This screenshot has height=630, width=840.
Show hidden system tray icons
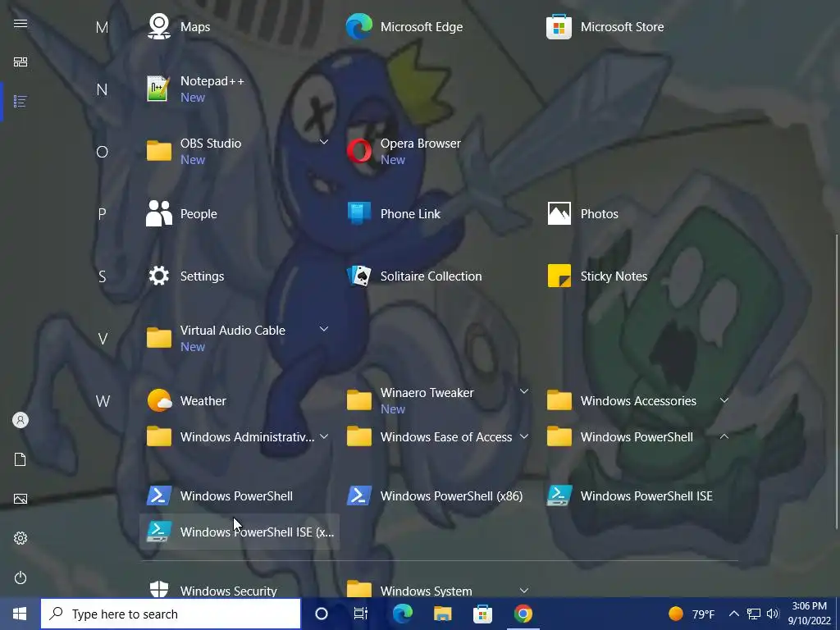coord(734,614)
